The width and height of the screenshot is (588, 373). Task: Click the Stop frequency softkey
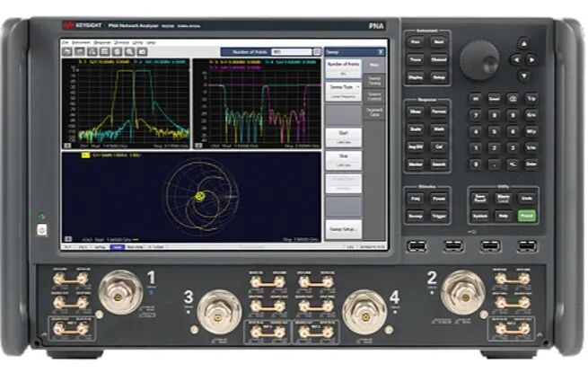[343, 160]
